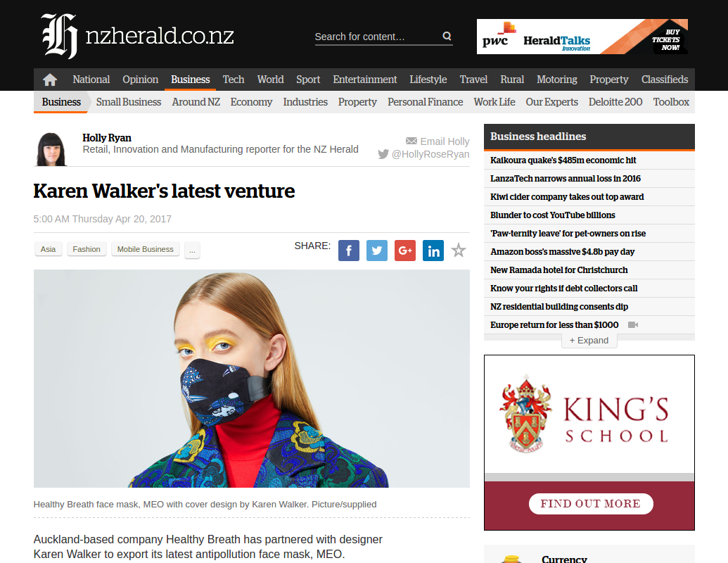Show more tags with the ellipsis button
This screenshot has height=563, width=728.
(192, 250)
